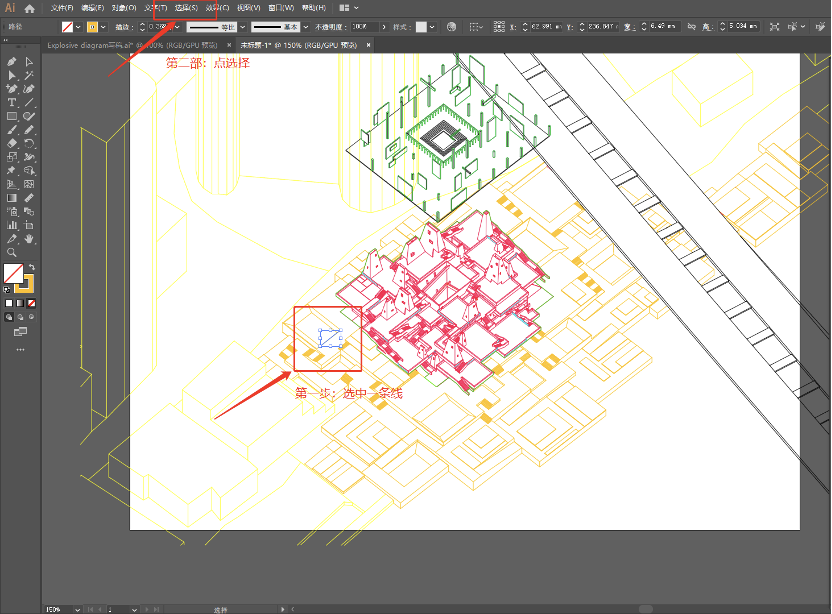The image size is (832, 614).
Task: Select the Hand tool
Action: (29, 239)
